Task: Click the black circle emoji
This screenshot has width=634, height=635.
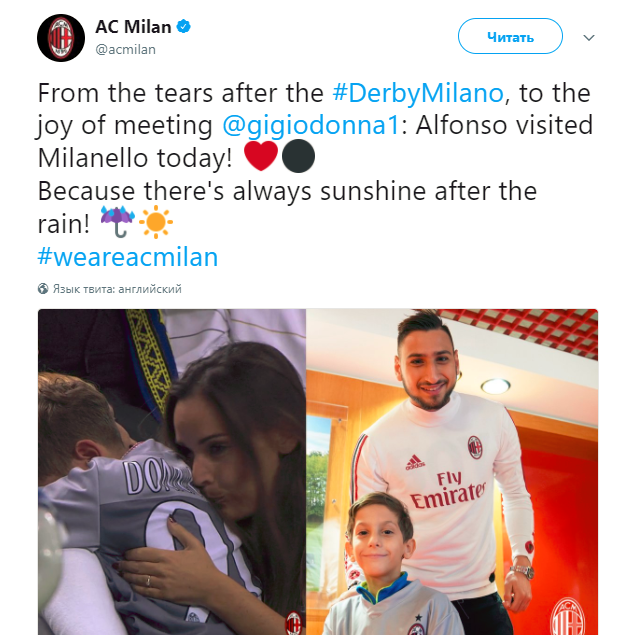Action: (x=298, y=156)
